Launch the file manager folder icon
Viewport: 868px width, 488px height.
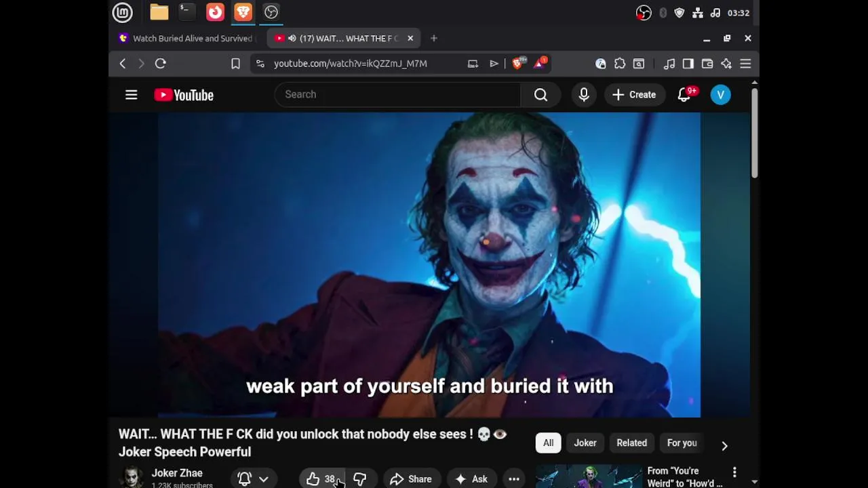tap(159, 12)
